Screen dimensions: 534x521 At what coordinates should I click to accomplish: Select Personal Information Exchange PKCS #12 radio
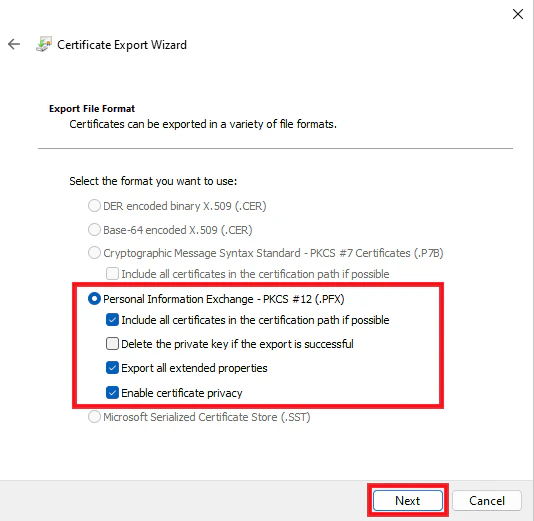click(94, 299)
